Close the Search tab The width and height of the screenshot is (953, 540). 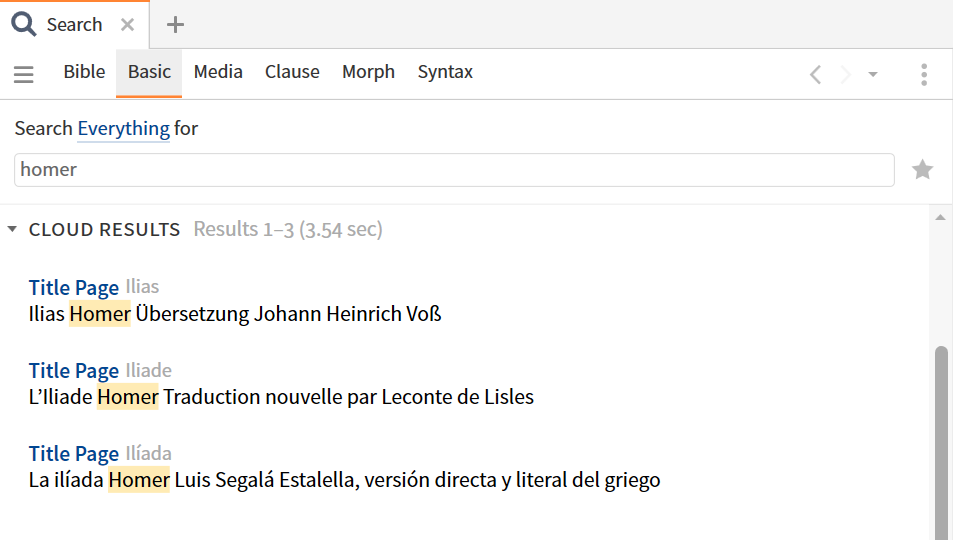(127, 25)
